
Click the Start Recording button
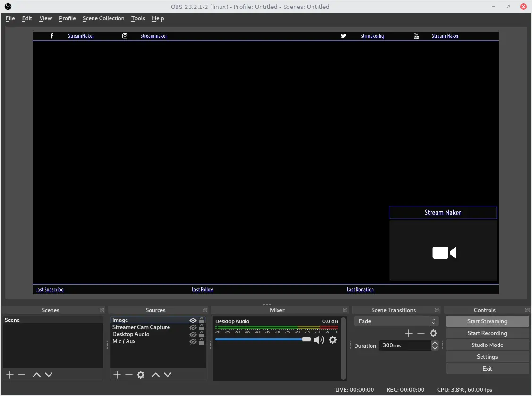coord(487,333)
